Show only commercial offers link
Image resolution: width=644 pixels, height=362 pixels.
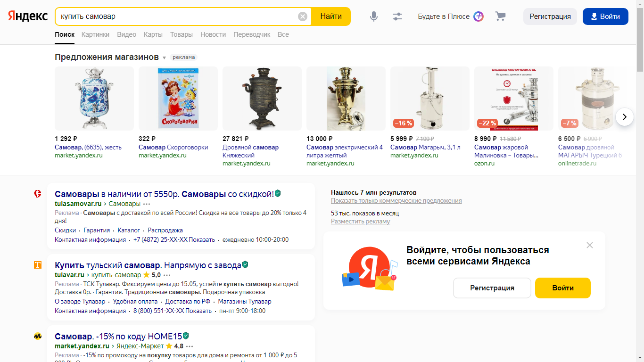tap(396, 201)
